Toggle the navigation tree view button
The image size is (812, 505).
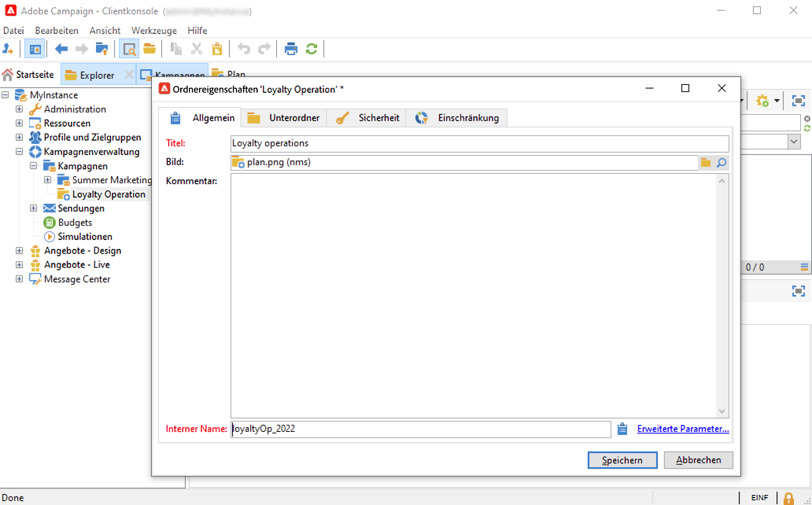click(35, 49)
